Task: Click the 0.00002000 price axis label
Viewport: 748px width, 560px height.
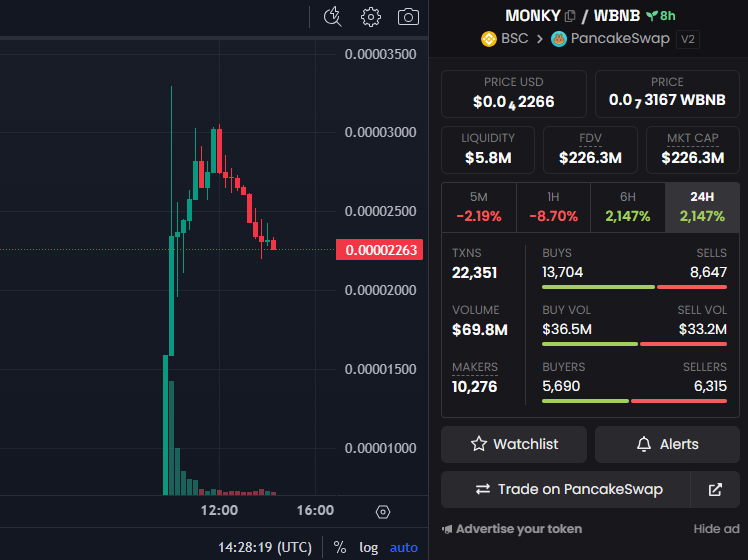Action: pos(381,290)
